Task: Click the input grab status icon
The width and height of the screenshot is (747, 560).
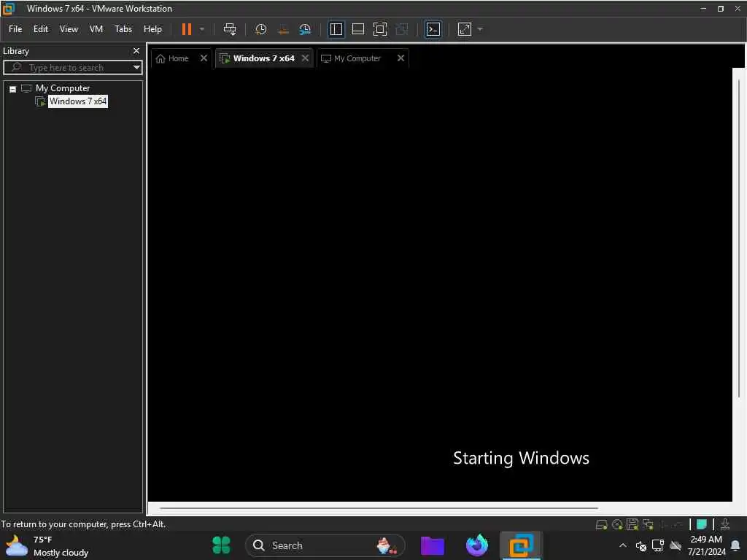Action: [724, 524]
